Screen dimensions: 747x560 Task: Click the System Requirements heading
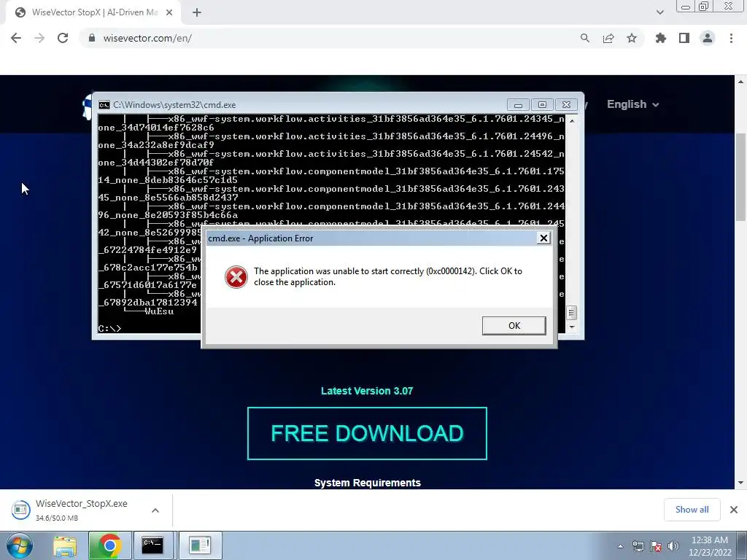[368, 483]
